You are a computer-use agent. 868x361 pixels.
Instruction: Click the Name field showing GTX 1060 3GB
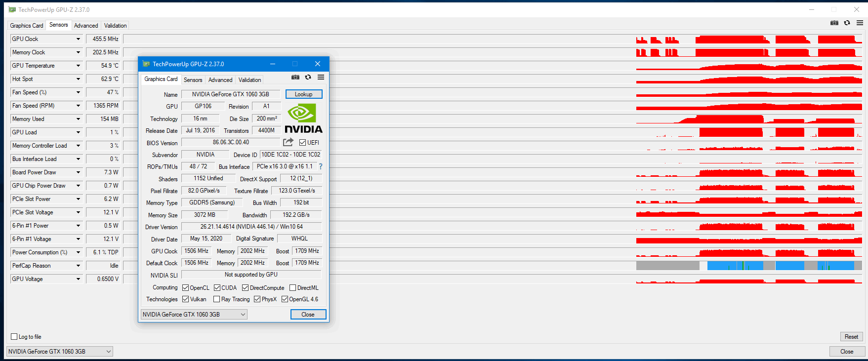point(231,94)
